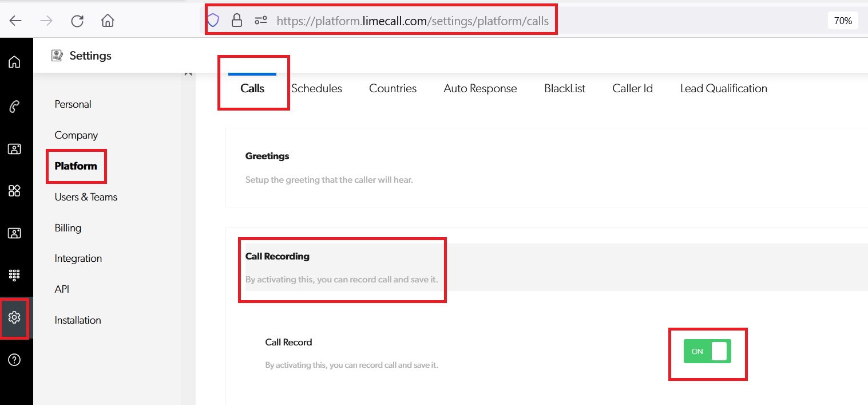Open the phone calls icon in sidebar
Screen dimensions: 868x405
[14, 107]
